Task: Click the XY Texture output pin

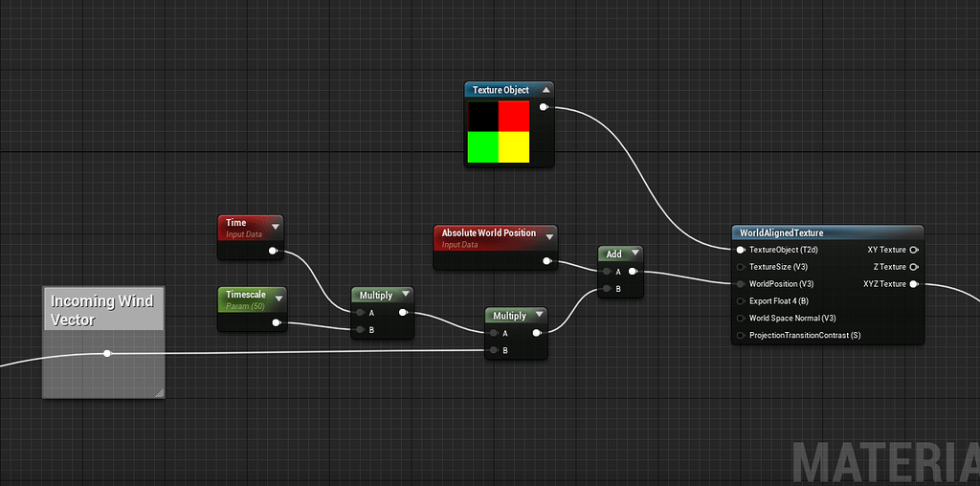Action: 913,250
